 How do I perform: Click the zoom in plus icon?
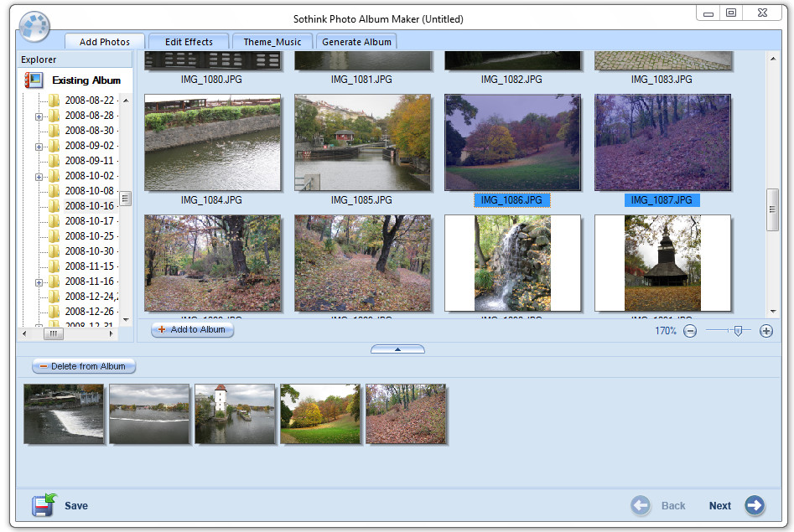click(766, 331)
